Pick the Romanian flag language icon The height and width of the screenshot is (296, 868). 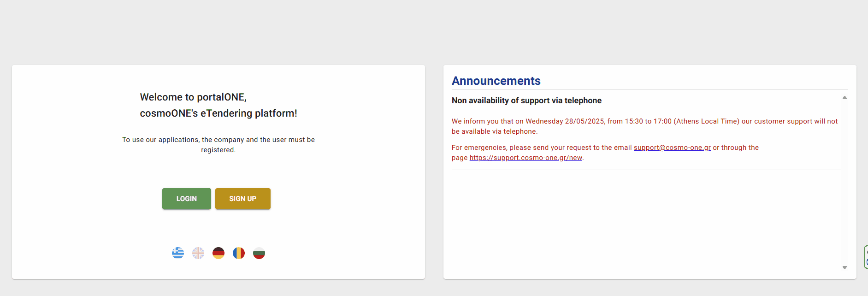239,253
